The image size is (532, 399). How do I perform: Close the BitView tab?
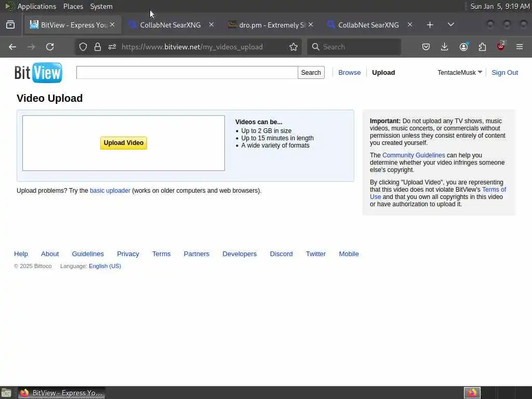(112, 25)
